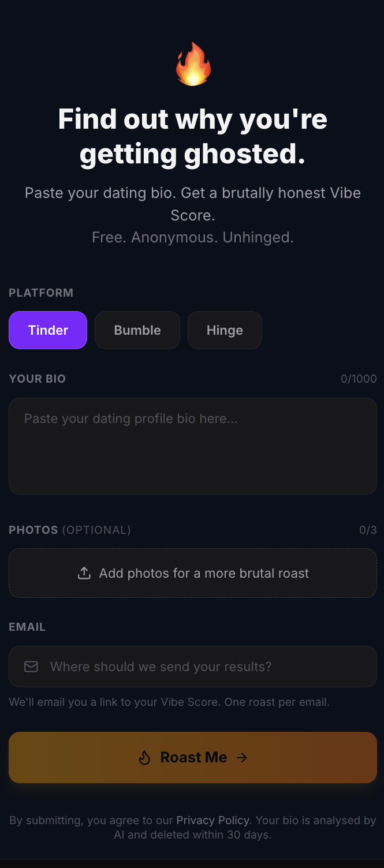384x868 pixels.
Task: Click the PHOTOS (OPTIONAL) section label
Action: click(x=69, y=530)
